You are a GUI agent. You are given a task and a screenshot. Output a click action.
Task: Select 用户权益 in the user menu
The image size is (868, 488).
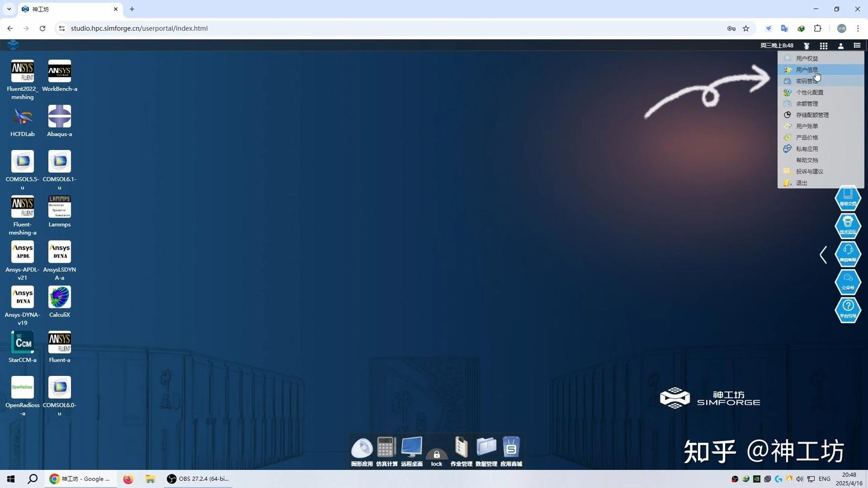click(x=820, y=58)
